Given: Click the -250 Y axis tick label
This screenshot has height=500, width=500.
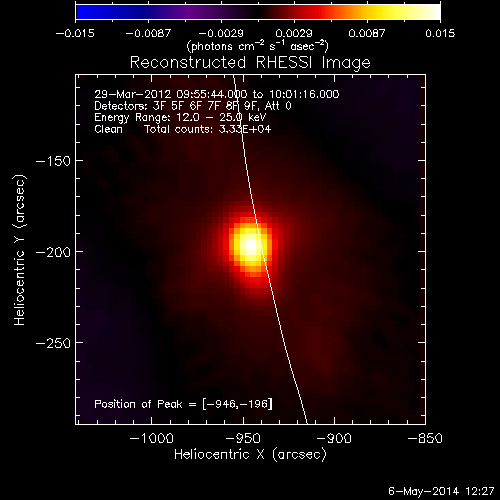Looking at the screenshot, I should [53, 343].
